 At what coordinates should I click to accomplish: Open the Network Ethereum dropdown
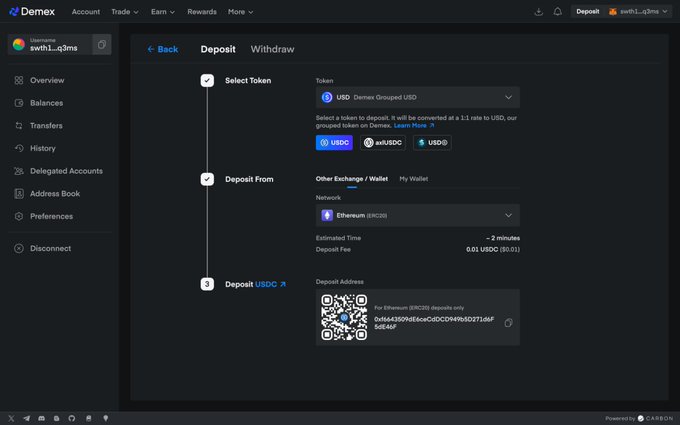click(417, 215)
